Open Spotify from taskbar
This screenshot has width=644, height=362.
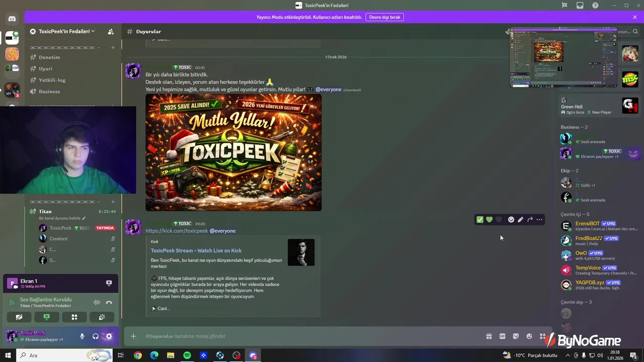pyautogui.click(x=187, y=355)
